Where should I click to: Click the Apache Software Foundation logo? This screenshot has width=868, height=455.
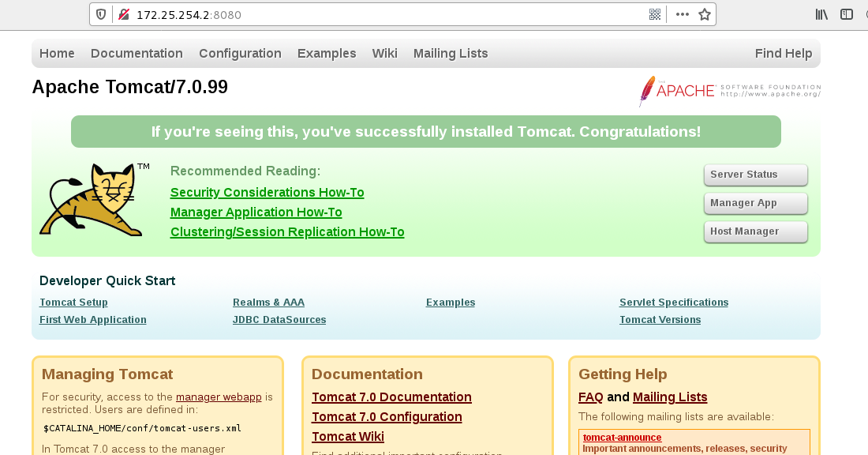(x=730, y=91)
